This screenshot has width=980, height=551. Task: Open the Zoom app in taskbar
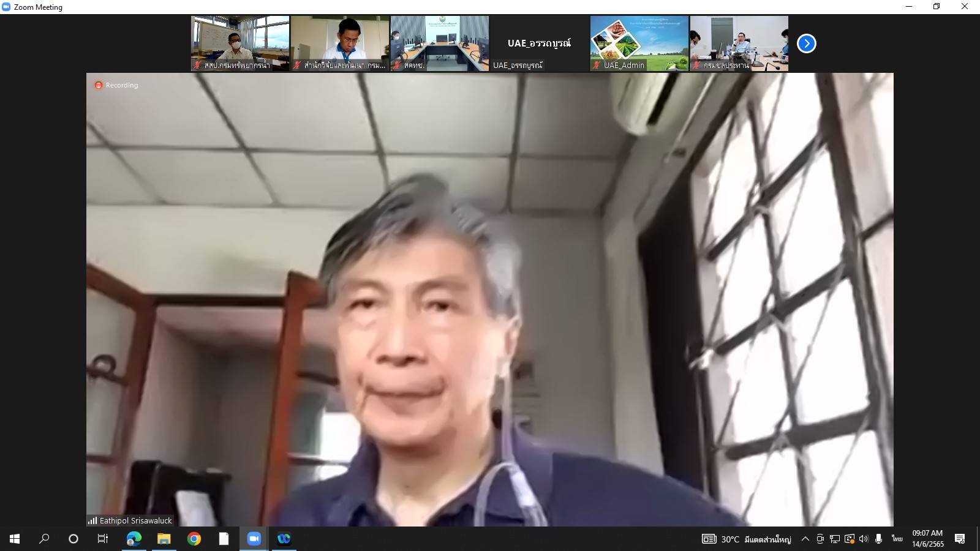pos(254,539)
